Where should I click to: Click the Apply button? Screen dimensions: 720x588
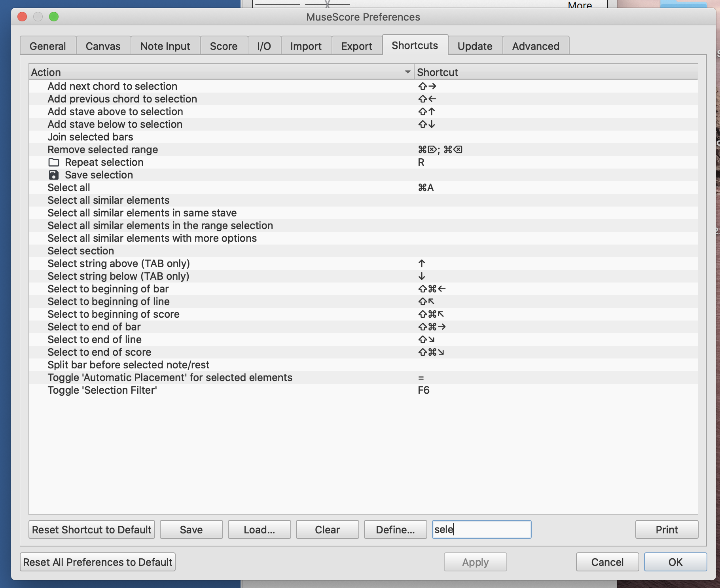(x=476, y=562)
